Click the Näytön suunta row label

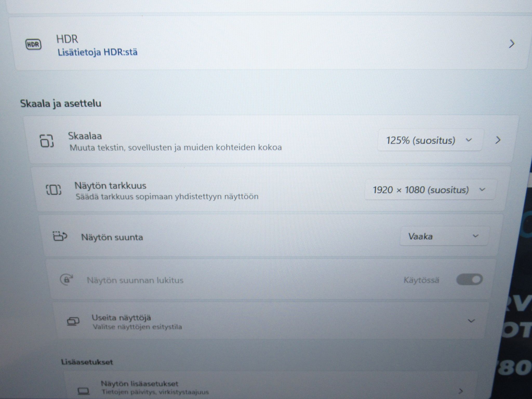tap(112, 237)
